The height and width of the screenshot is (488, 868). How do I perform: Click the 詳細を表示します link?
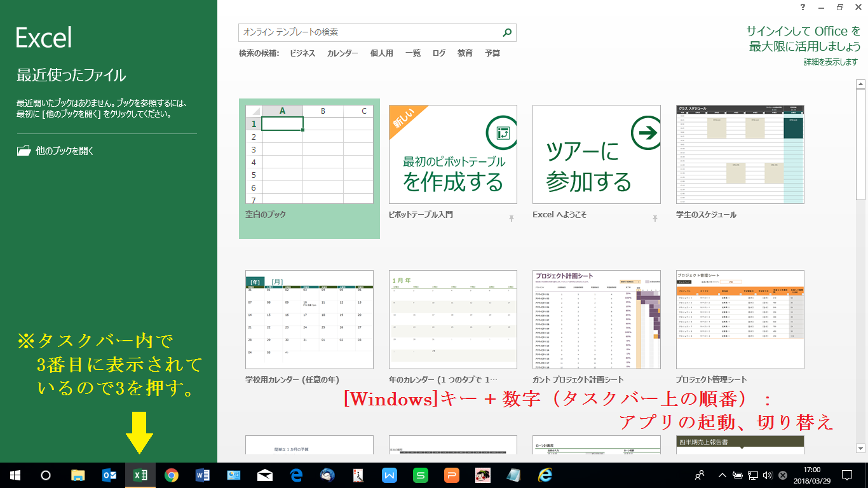point(831,62)
